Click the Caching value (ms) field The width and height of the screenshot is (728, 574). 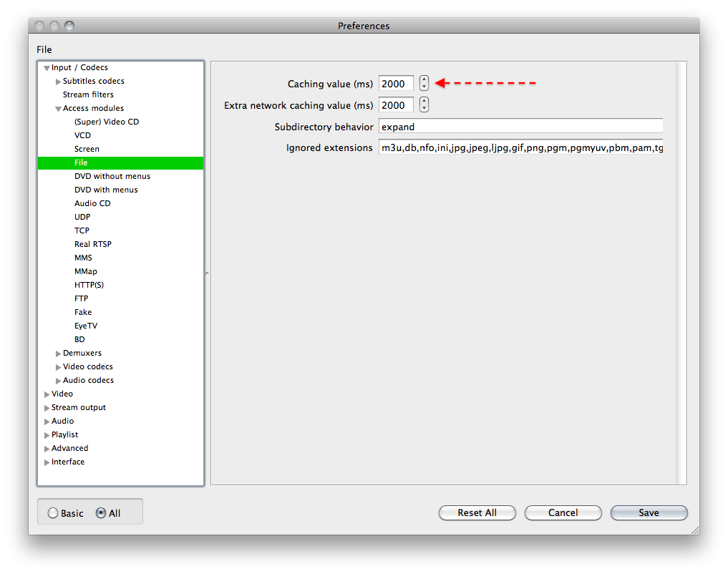(x=396, y=84)
